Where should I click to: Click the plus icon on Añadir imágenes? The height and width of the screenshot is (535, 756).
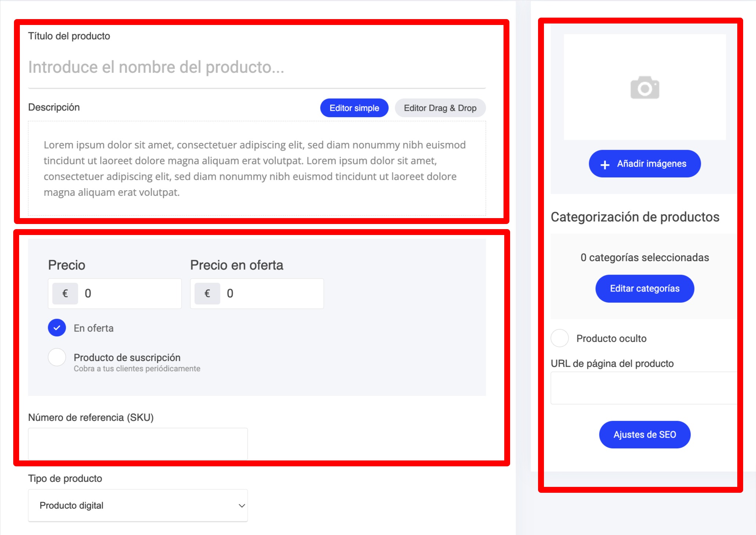tap(605, 165)
